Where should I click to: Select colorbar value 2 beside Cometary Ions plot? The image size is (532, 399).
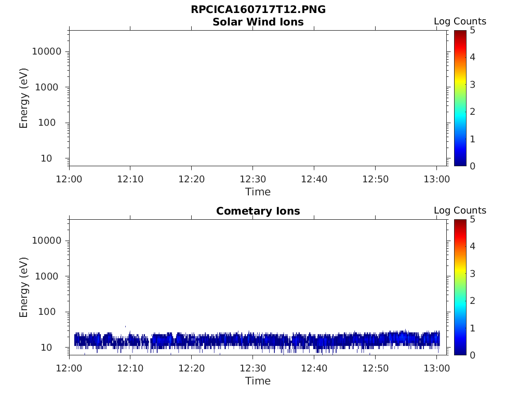coord(473,301)
